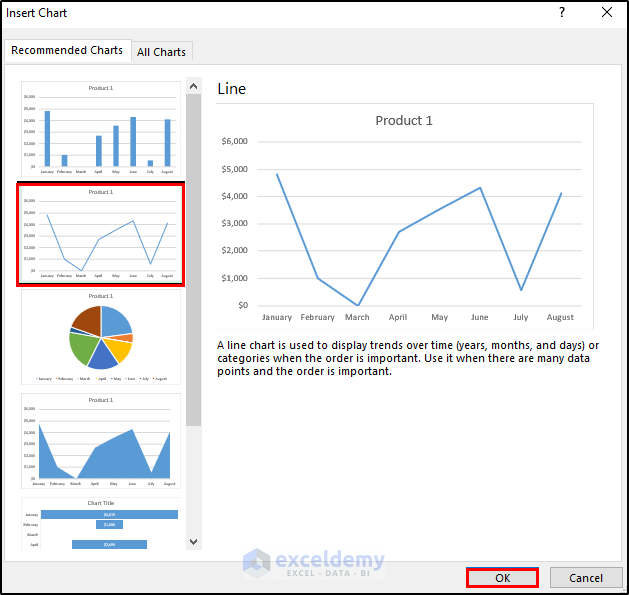The height and width of the screenshot is (595, 629).
Task: Confirm with the OK button
Action: click(502, 578)
